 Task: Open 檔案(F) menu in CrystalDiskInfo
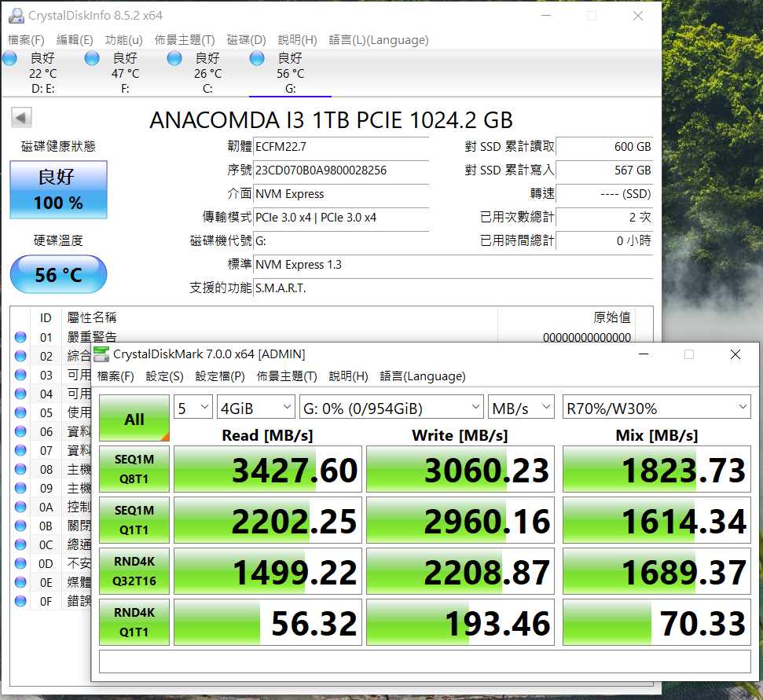(x=26, y=40)
